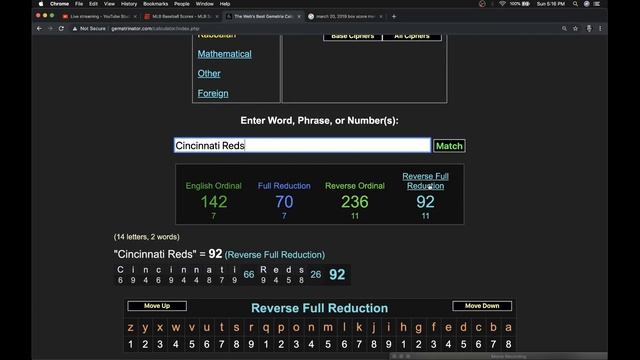
Task: Click letter a in the cipher chart
Action: (508, 327)
